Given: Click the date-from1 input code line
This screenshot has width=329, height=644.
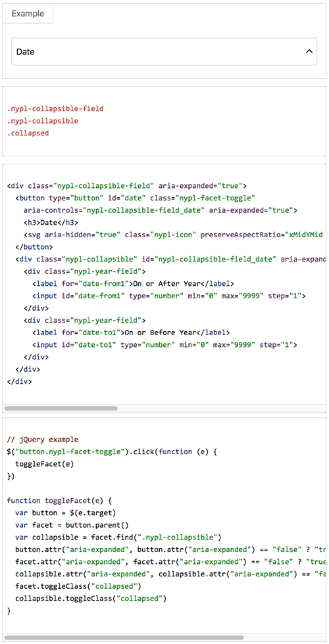Looking at the screenshot, I should [168, 296].
